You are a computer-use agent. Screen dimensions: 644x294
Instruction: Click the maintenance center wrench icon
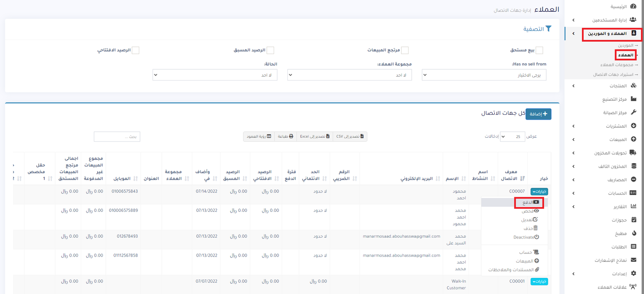pyautogui.click(x=634, y=112)
